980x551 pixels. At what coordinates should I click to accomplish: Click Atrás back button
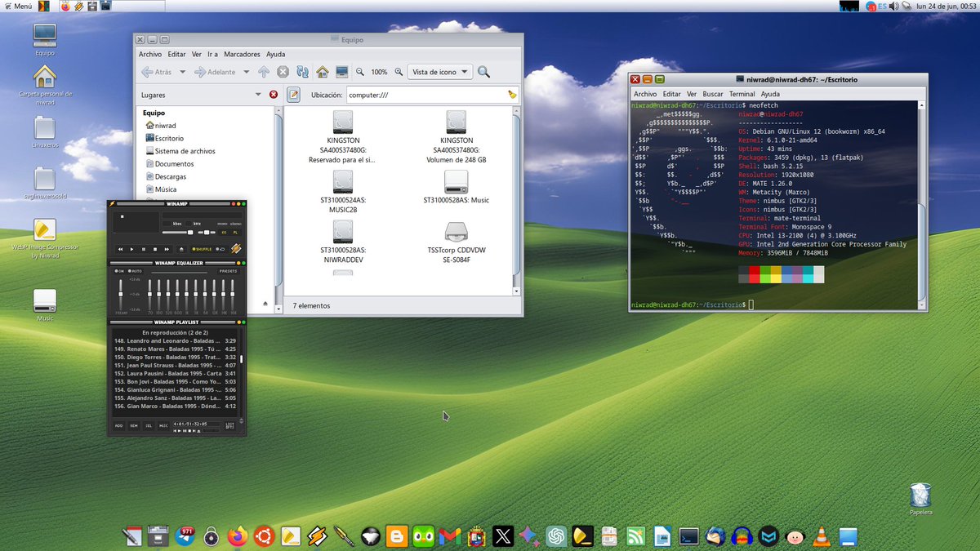[x=156, y=72]
